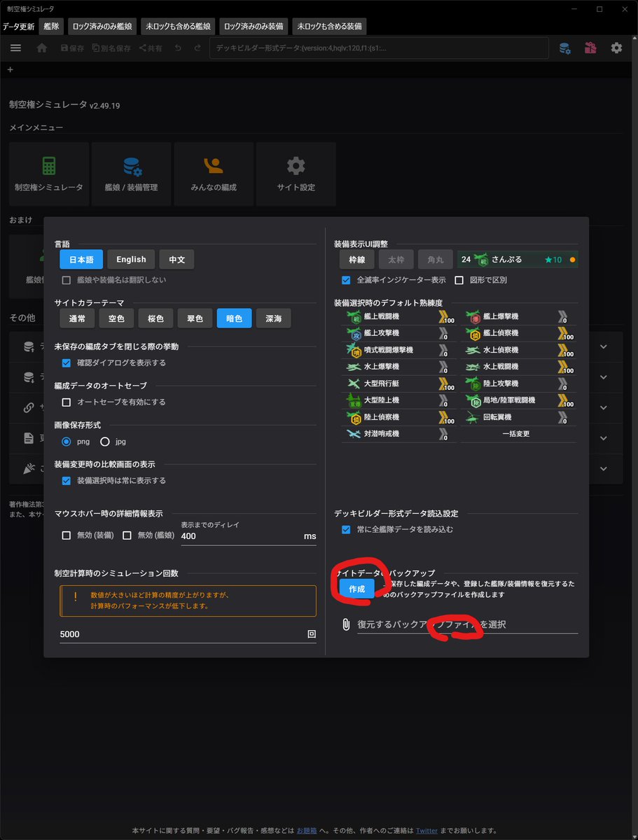Click the 艦上攻撃機 aircraft icon
Image resolution: width=638 pixels, height=840 pixels.
click(x=352, y=334)
